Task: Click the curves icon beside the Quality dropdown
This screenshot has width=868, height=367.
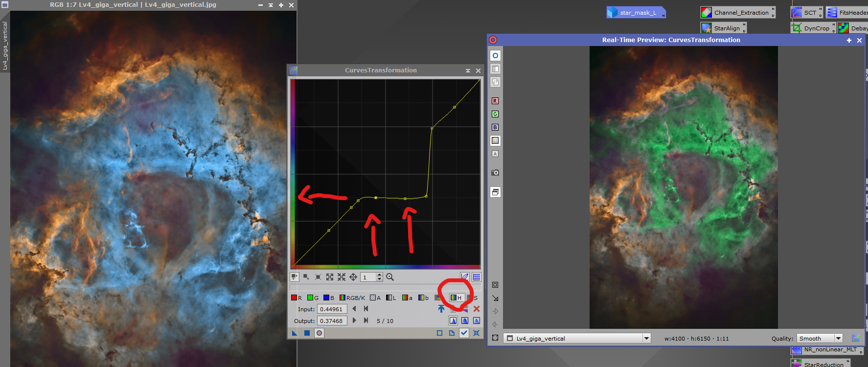Action: [855, 338]
